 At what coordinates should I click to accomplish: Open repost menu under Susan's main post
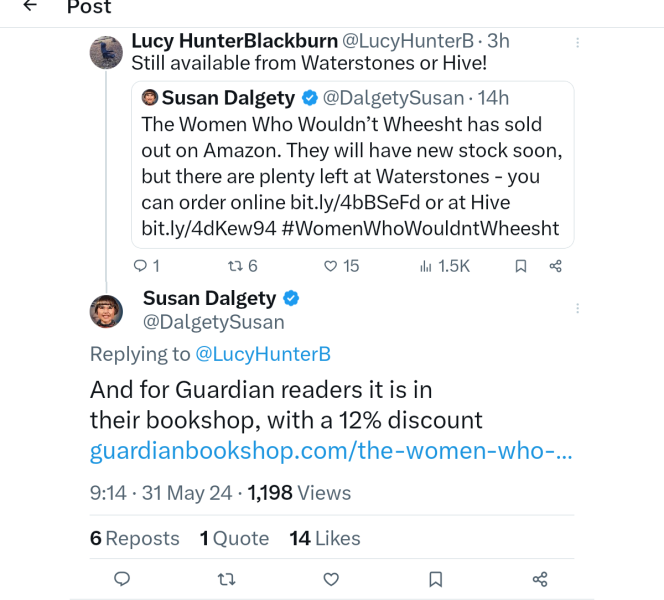227,579
